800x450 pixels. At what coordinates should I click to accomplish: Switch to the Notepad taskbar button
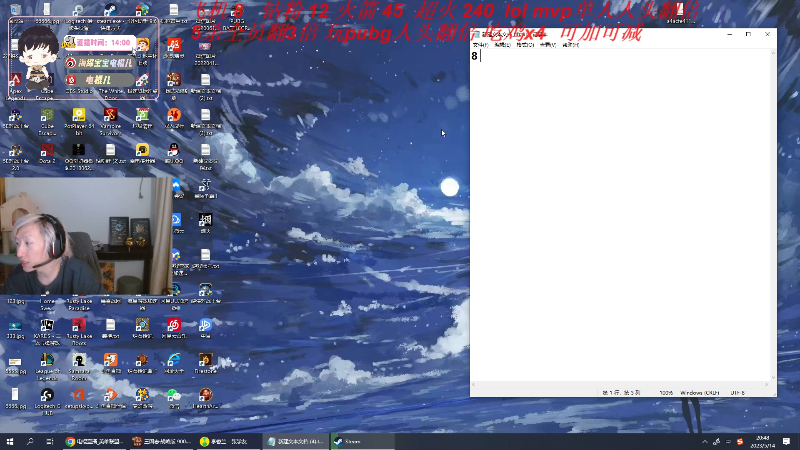(x=296, y=441)
